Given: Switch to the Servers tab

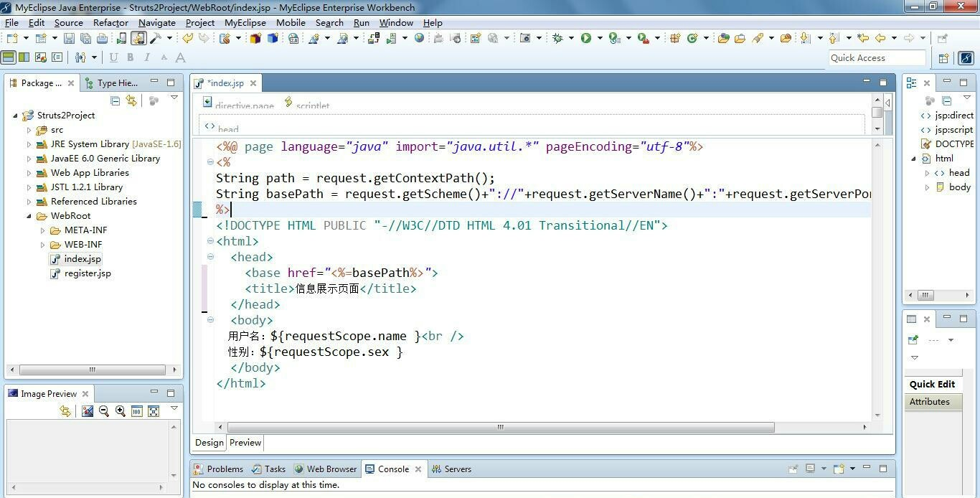Looking at the screenshot, I should coord(451,469).
